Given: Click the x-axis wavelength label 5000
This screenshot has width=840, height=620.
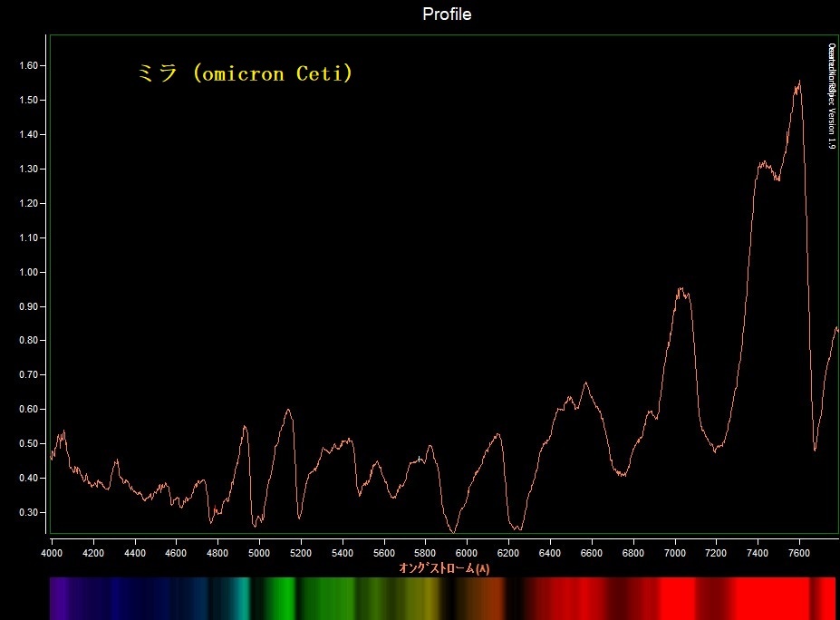Looking at the screenshot, I should (259, 553).
